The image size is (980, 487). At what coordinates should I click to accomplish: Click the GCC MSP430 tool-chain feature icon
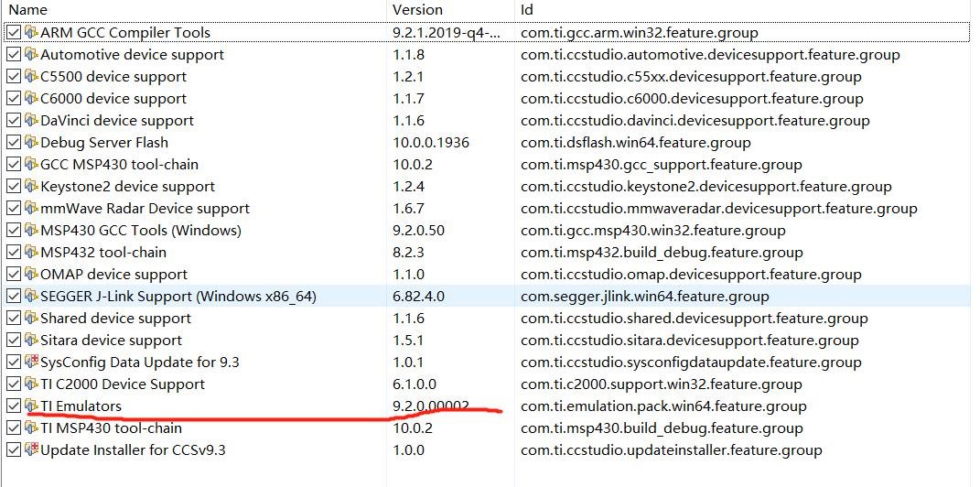point(31,165)
